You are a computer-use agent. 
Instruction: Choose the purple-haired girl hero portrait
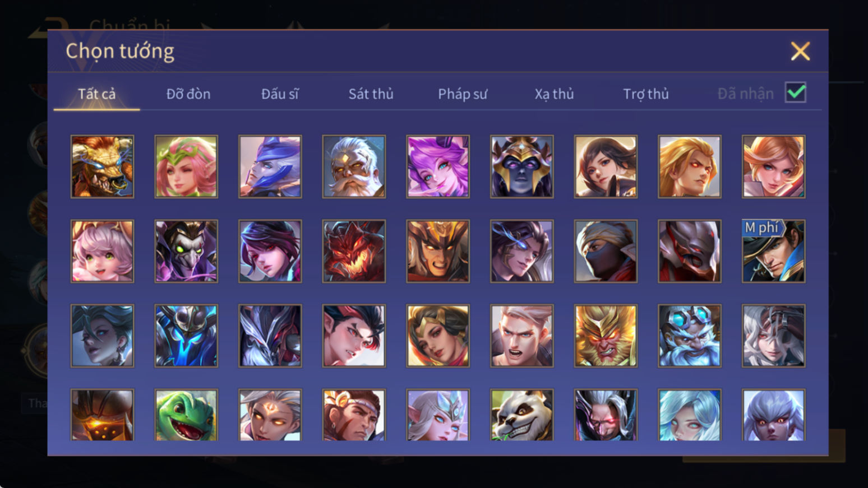[438, 166]
